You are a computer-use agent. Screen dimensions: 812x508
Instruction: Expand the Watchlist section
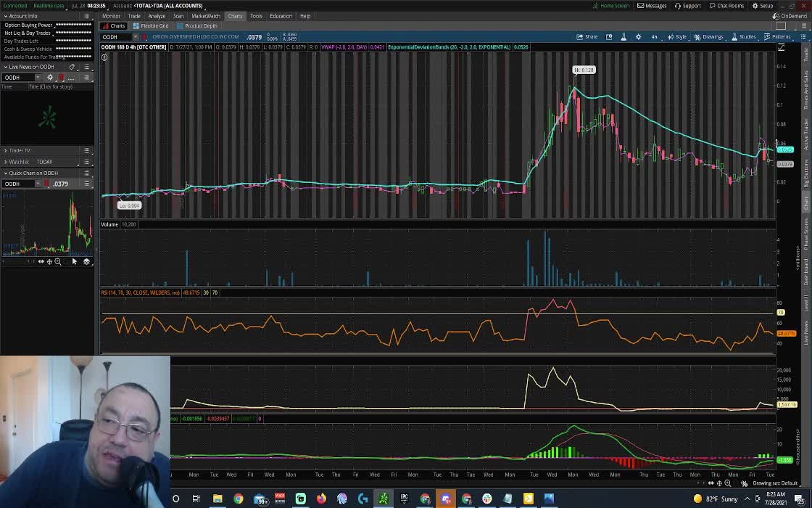(6, 162)
